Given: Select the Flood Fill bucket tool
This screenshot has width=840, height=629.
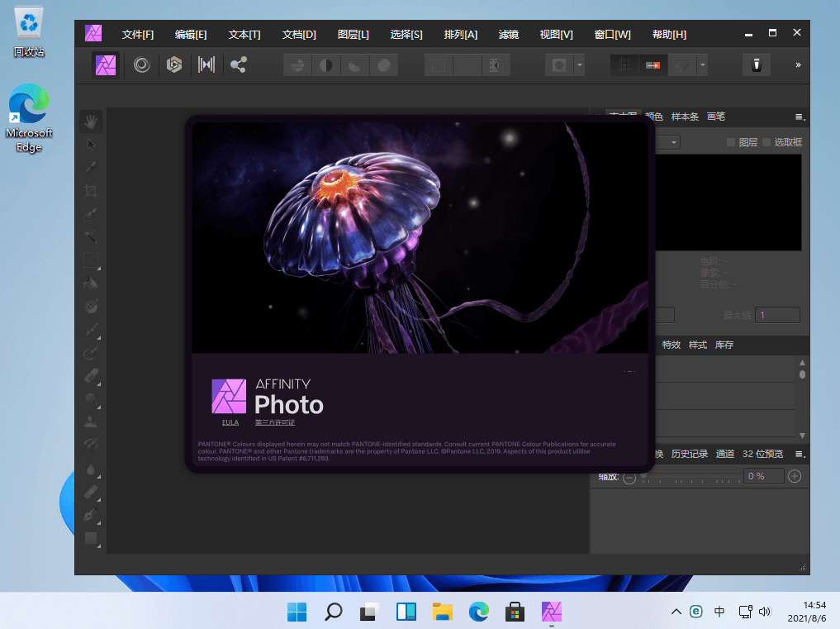Looking at the screenshot, I should pyautogui.click(x=91, y=284).
